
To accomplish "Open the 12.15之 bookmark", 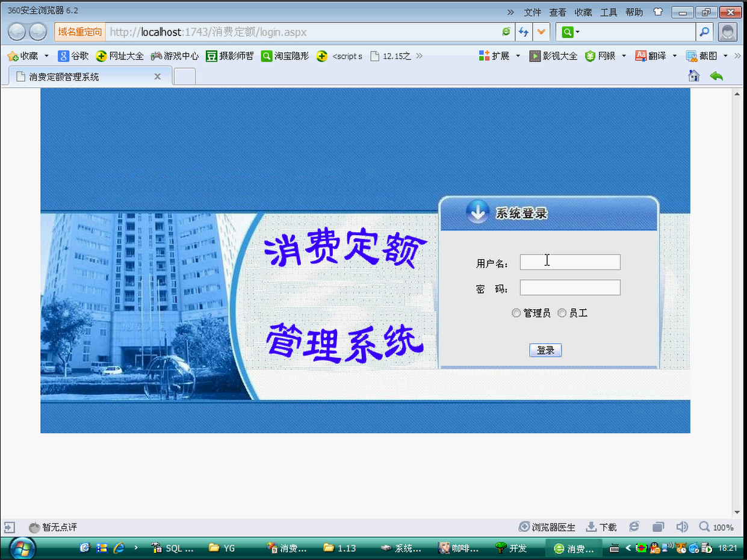I will (x=391, y=56).
